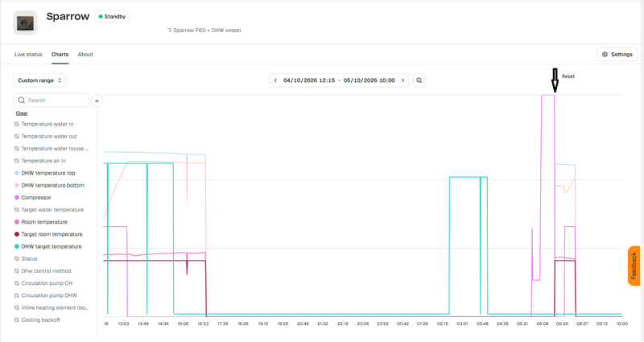Viewport: 644px width, 342px height.
Task: Collapse the series sidebar panel
Action: (x=97, y=101)
